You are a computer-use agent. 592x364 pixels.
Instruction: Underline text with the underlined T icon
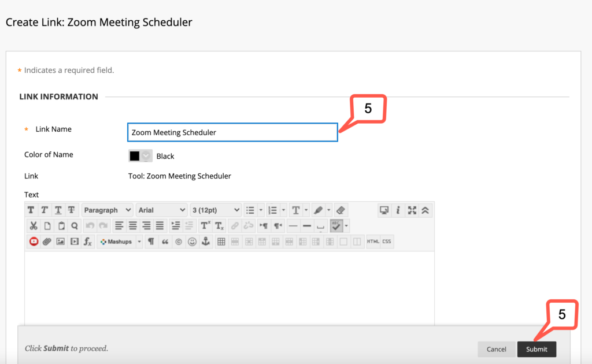coord(58,210)
